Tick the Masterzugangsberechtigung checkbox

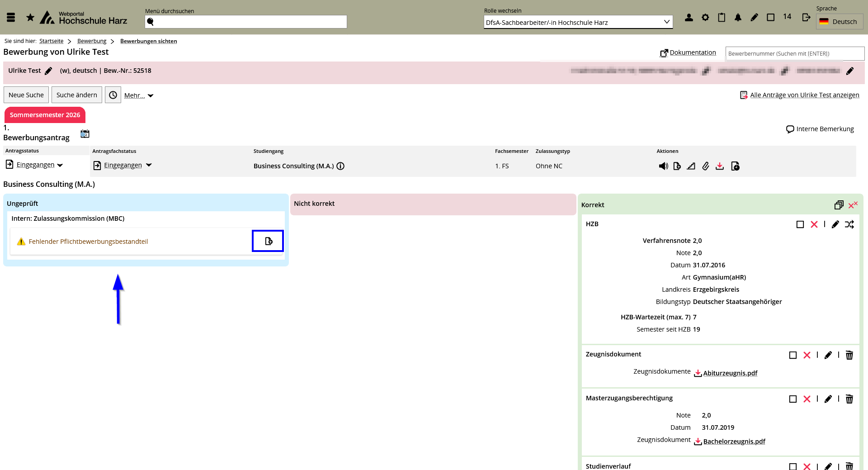click(793, 399)
